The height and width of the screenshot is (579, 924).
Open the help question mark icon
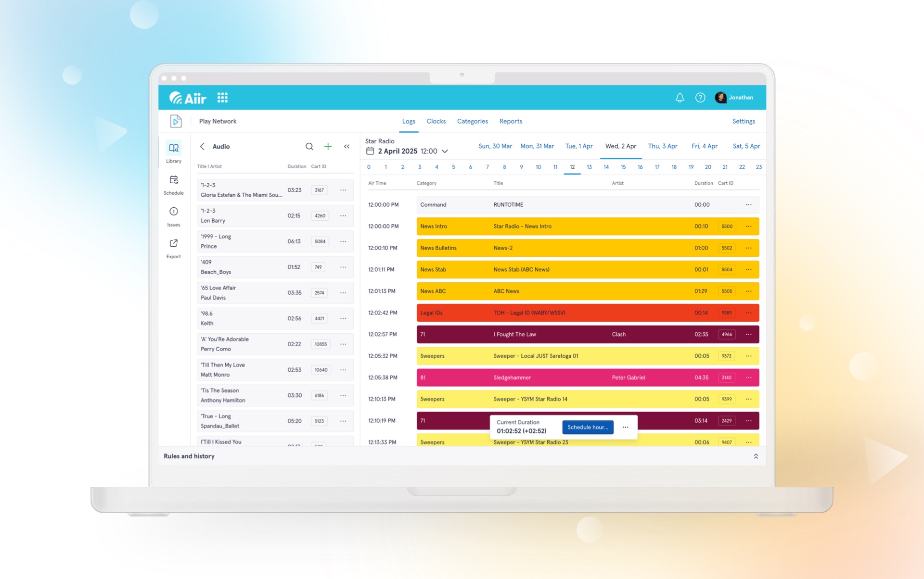pyautogui.click(x=700, y=98)
